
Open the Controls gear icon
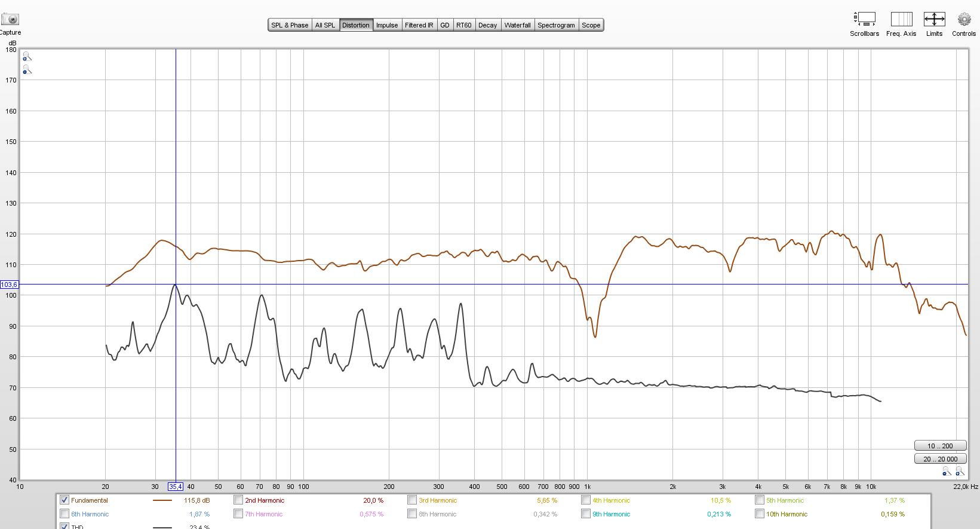(964, 19)
